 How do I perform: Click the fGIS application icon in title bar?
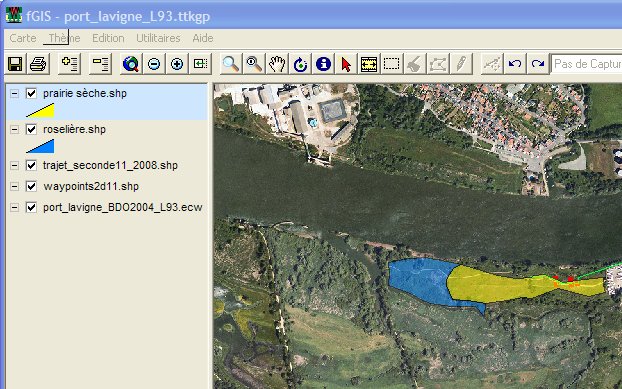click(14, 15)
